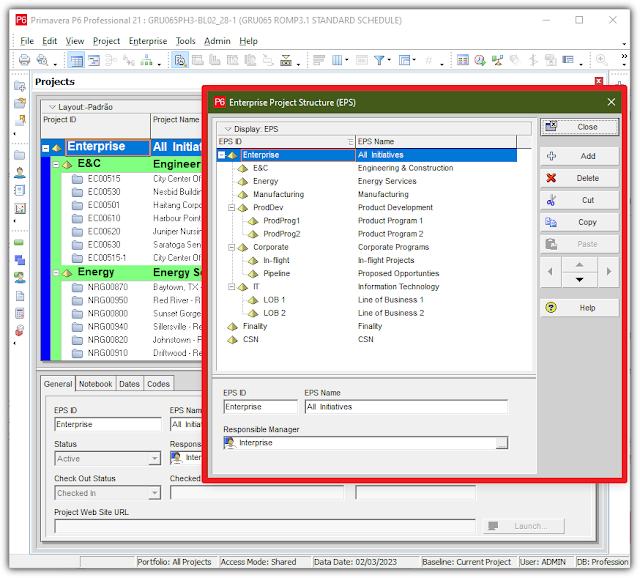The image size is (640, 578).
Task: Switch to the Dates tab
Action: point(129,384)
